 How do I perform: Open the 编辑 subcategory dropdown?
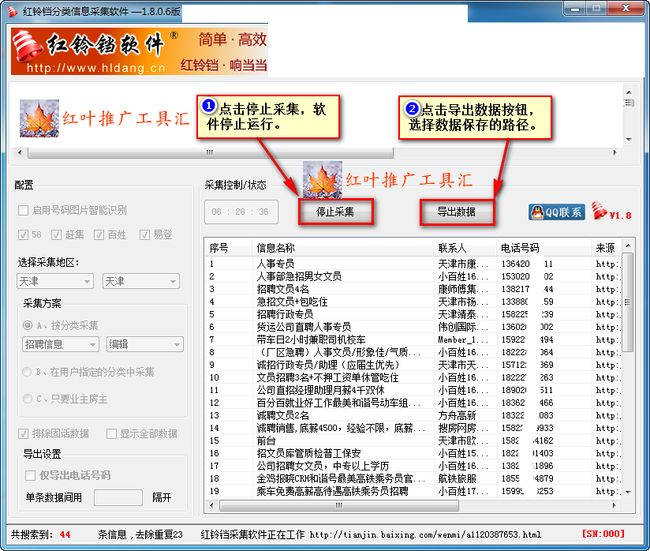point(145,344)
